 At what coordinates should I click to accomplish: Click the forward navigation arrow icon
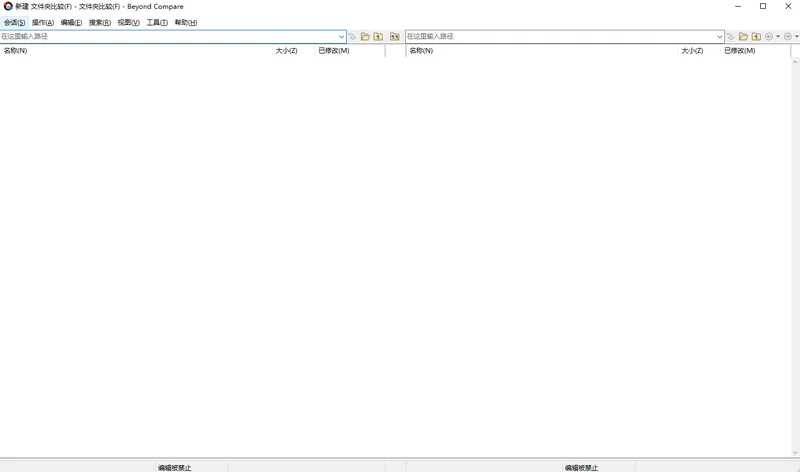788,37
